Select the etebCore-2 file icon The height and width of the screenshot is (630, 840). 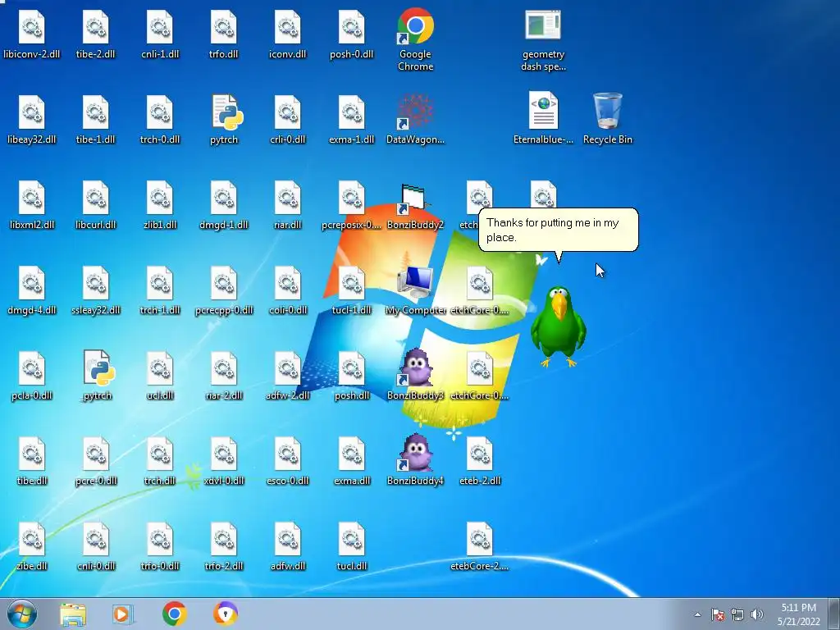pos(479,546)
